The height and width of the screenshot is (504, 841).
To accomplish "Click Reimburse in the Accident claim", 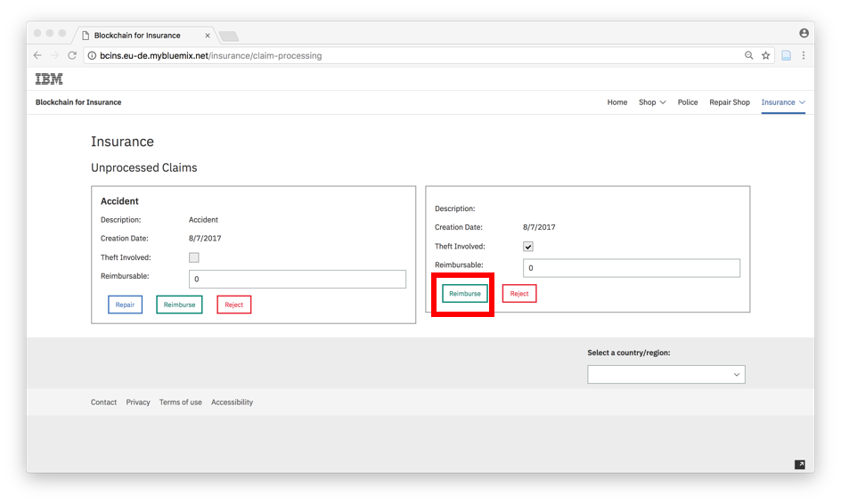I will [x=179, y=305].
